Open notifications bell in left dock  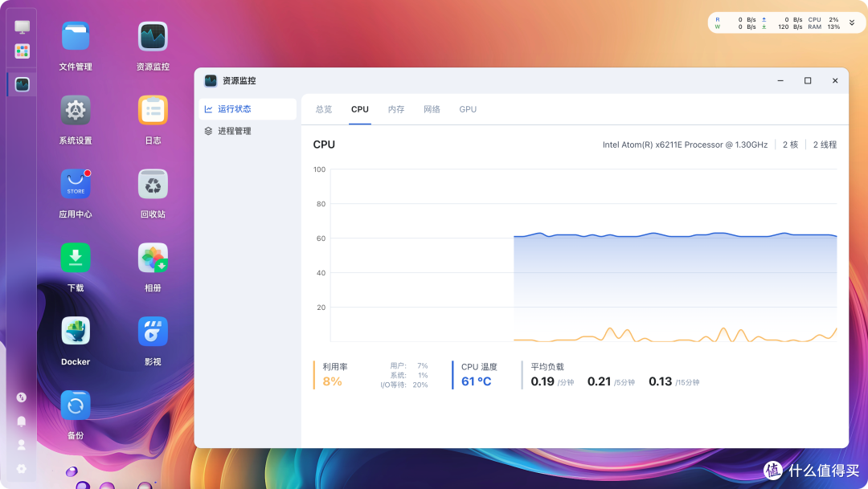22,422
